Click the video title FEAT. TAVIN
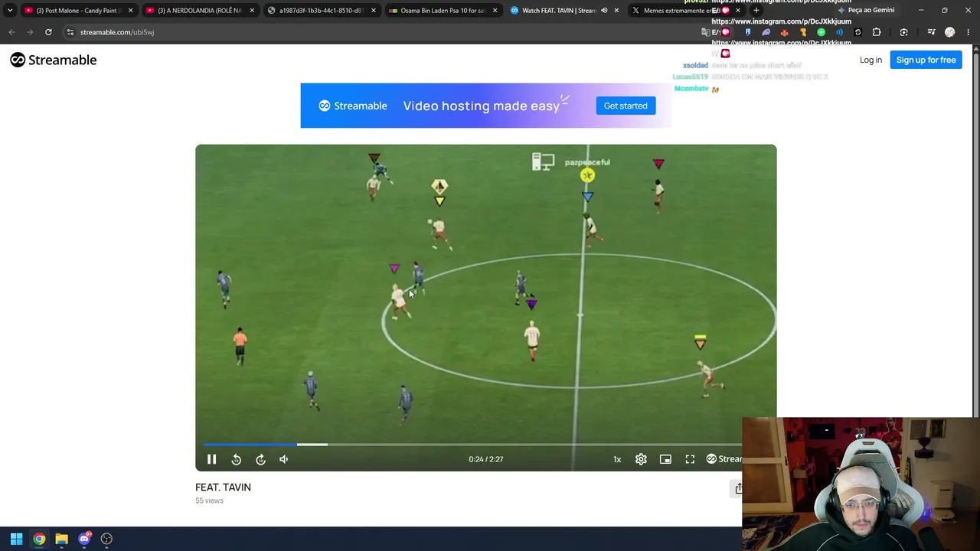 [223, 487]
